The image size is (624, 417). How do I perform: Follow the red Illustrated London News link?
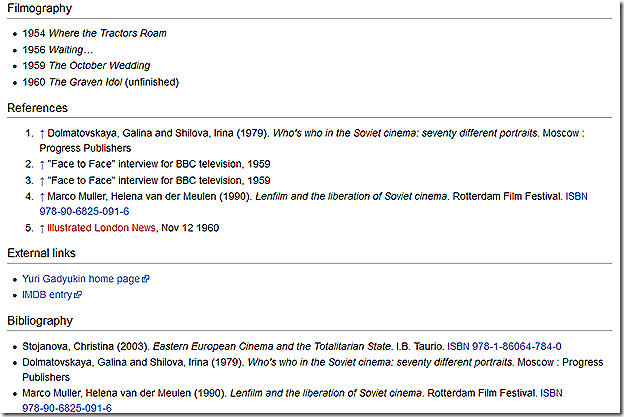pyautogui.click(x=97, y=228)
